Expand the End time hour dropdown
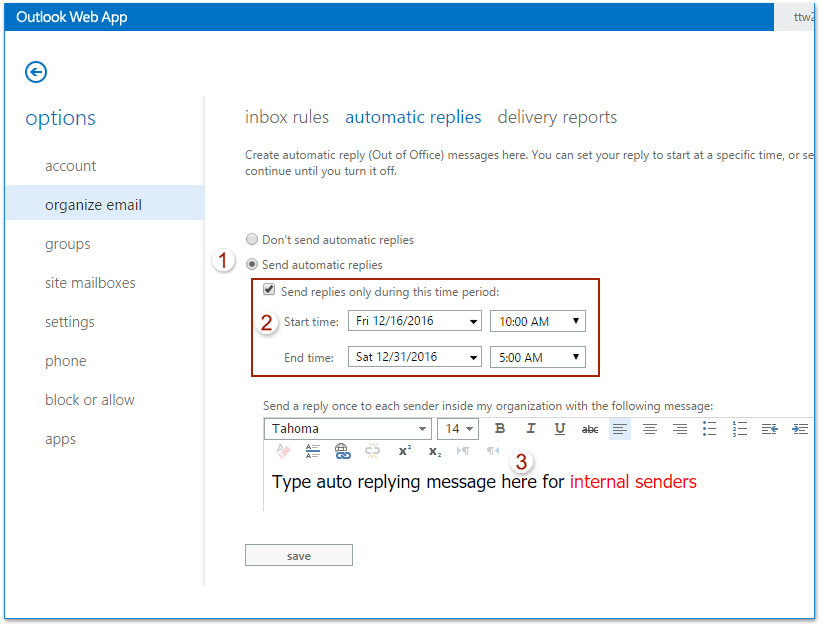The height and width of the screenshot is (627, 822). click(x=537, y=357)
